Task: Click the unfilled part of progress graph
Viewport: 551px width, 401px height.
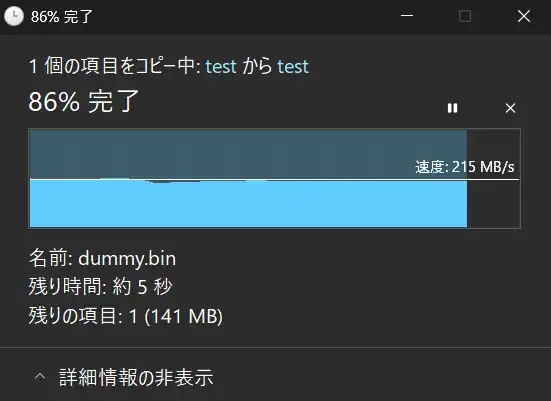Action: pos(493,204)
